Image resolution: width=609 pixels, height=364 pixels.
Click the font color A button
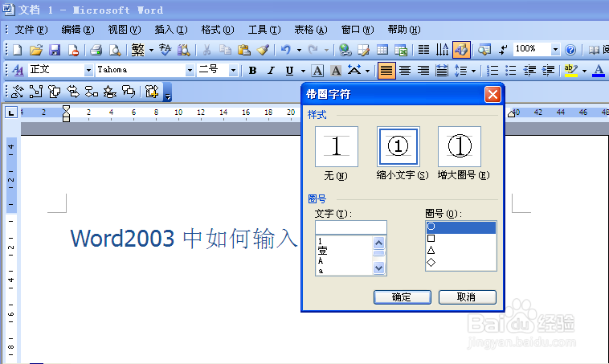[599, 71]
